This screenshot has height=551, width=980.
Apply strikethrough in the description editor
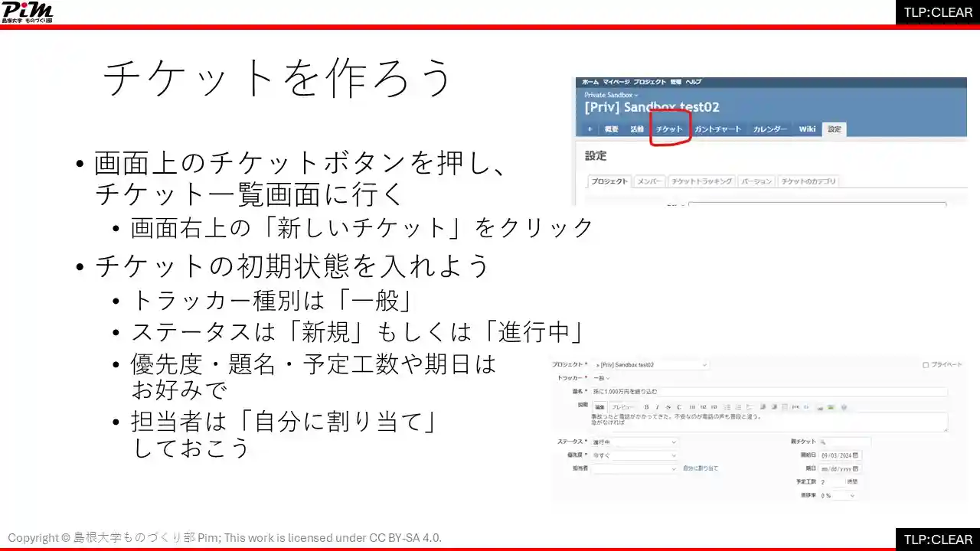(x=668, y=406)
